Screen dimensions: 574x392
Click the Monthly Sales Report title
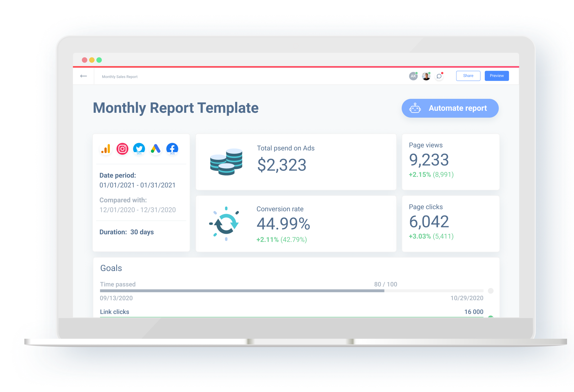tap(120, 77)
